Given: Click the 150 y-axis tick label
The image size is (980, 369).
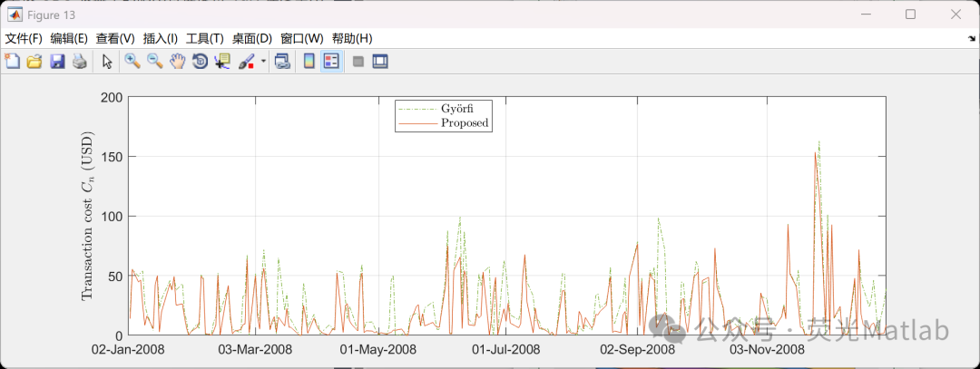Looking at the screenshot, I should click(x=110, y=157).
